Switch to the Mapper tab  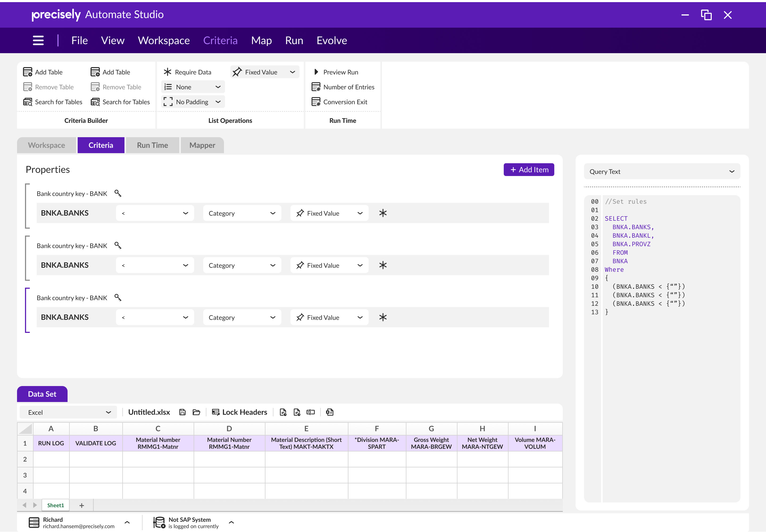(x=202, y=145)
